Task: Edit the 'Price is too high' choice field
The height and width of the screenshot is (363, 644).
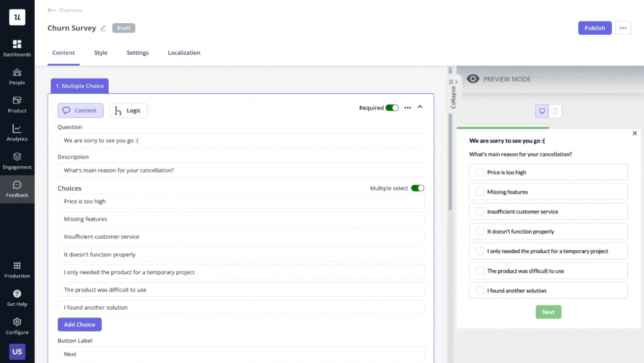Action: 241,201
